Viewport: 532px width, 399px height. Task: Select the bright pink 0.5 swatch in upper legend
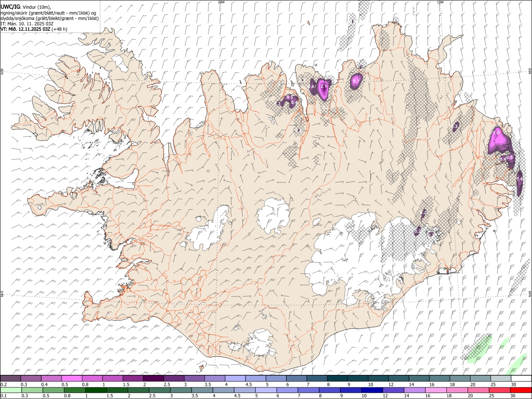[x=72, y=378]
